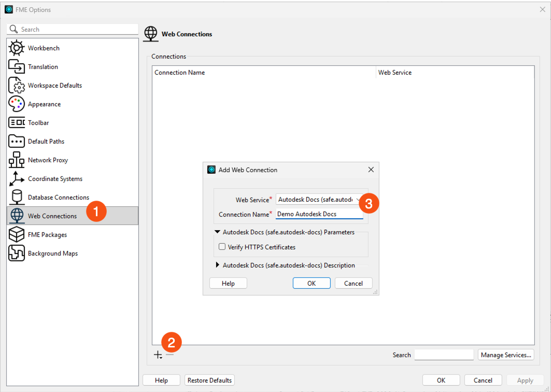Click OK in the FME Options window

(441, 380)
